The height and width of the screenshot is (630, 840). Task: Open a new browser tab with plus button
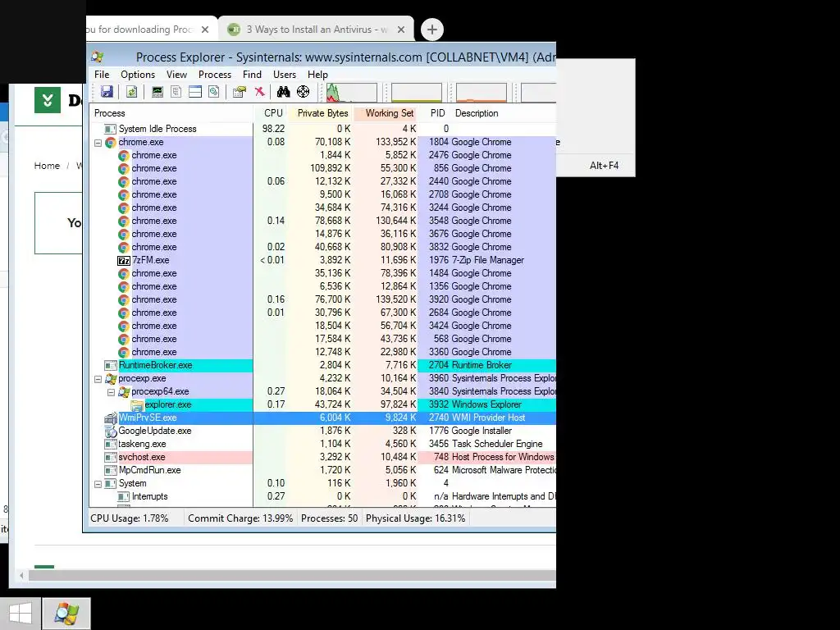[431, 30]
